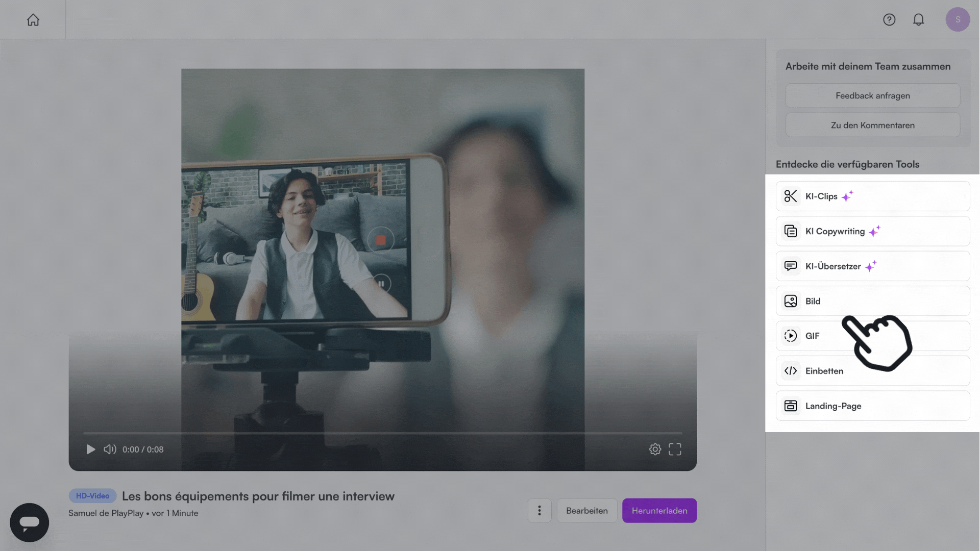The width and height of the screenshot is (980, 551).
Task: Expand three-dot more options menu
Action: [x=539, y=510]
